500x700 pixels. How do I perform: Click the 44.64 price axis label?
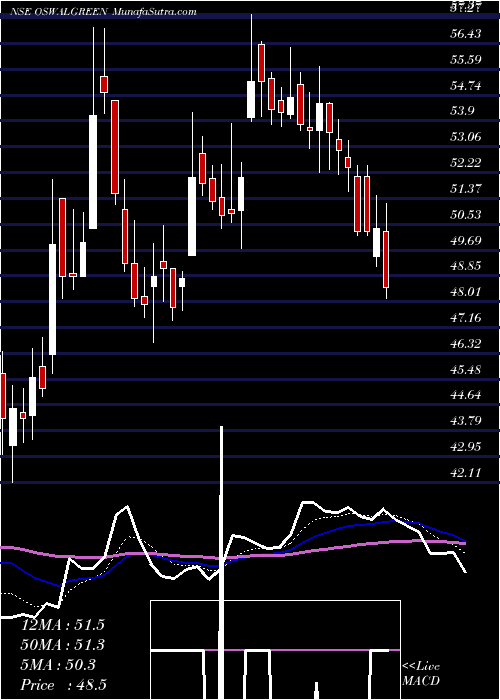click(x=466, y=395)
